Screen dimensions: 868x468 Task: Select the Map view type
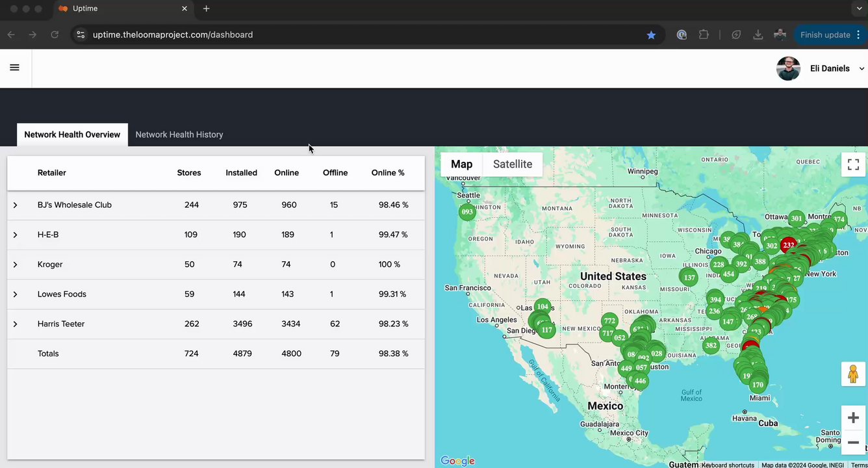point(461,164)
